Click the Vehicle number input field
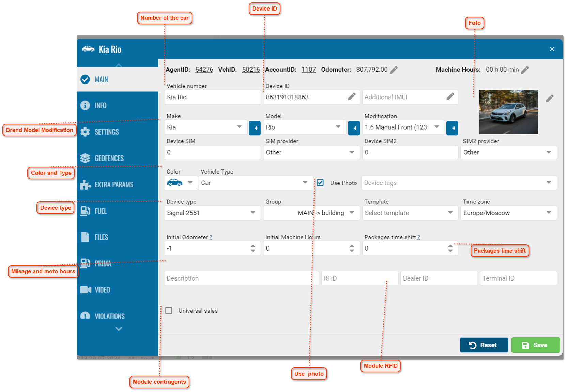The width and height of the screenshot is (566, 392). 212,97
